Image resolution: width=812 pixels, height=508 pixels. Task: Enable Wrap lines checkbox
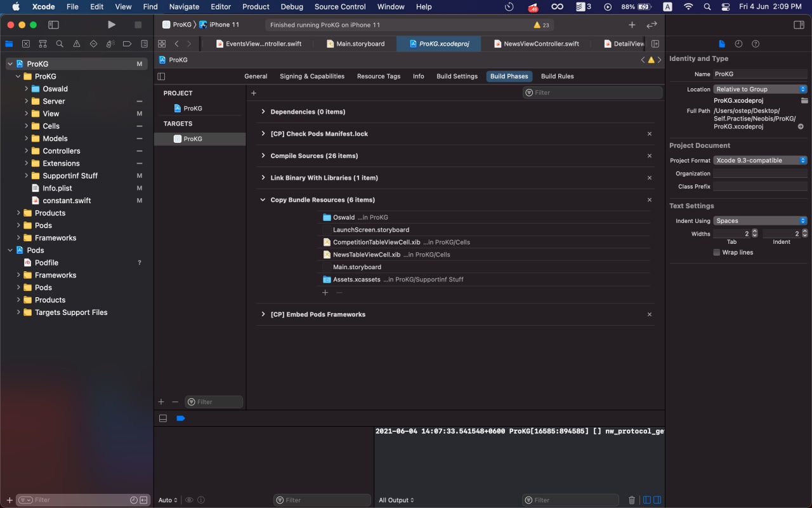[716, 252]
